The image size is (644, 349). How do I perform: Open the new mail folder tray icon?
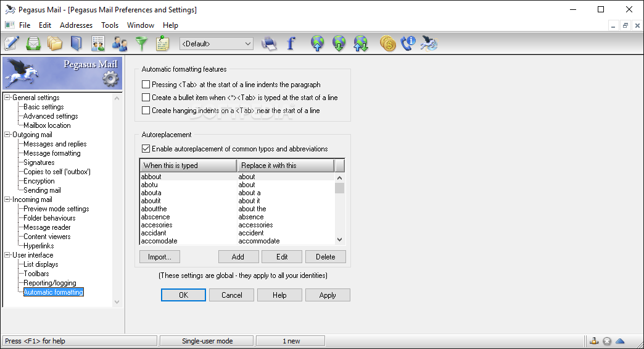(33, 43)
